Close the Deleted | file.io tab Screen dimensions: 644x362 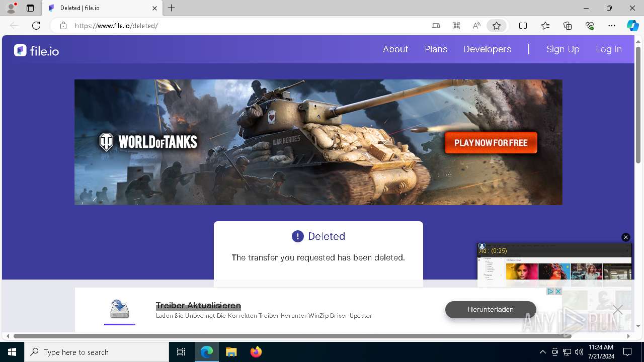point(154,8)
